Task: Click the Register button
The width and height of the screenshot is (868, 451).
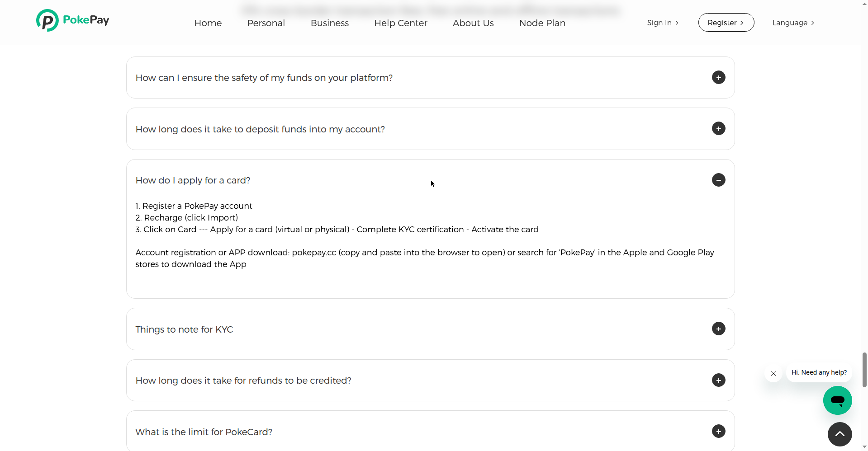Action: pos(726,23)
